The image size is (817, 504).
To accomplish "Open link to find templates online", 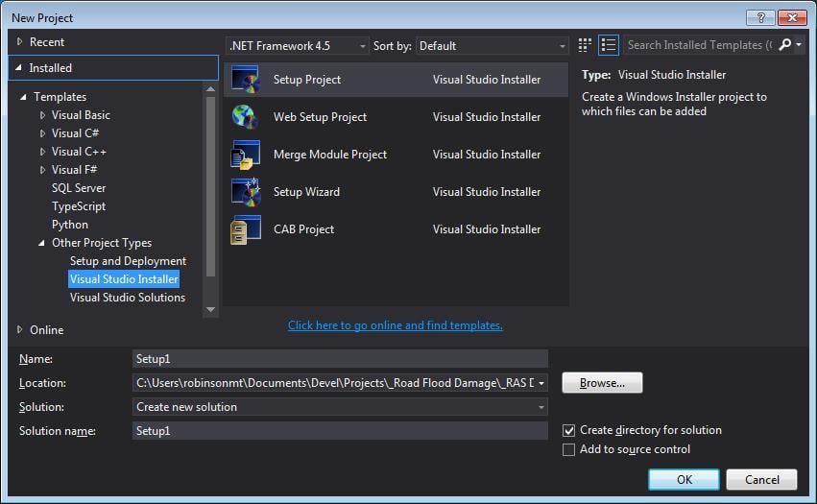I will click(x=396, y=325).
